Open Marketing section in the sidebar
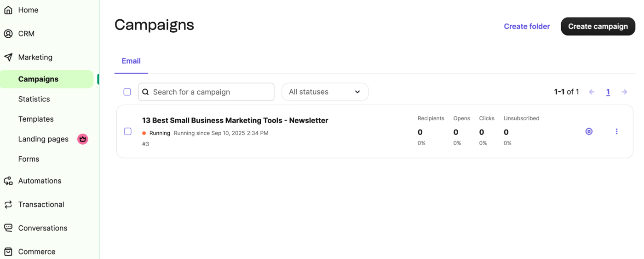644x259 pixels. 35,57
